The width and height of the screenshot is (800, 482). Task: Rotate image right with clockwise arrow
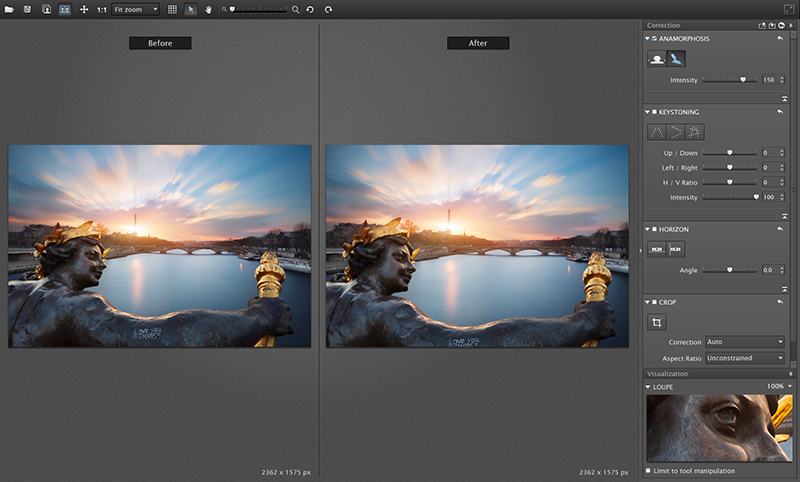pos(328,9)
